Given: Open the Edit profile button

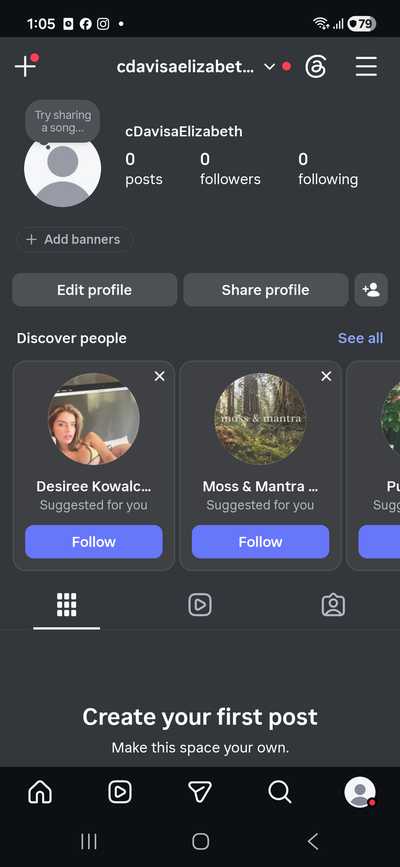Looking at the screenshot, I should point(95,290).
